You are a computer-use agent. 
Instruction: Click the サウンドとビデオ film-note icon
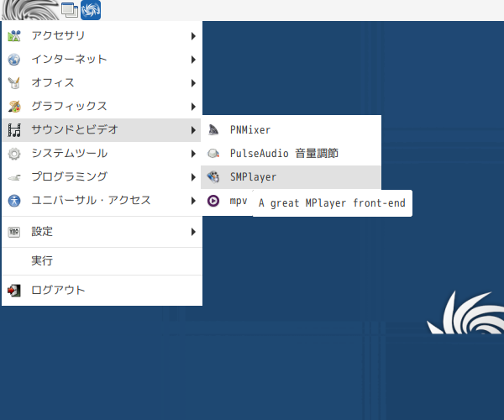[14, 130]
